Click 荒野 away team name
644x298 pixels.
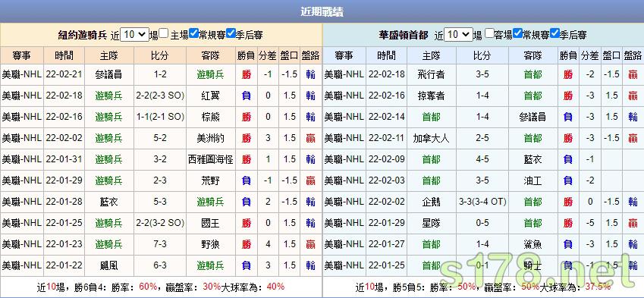210,180
